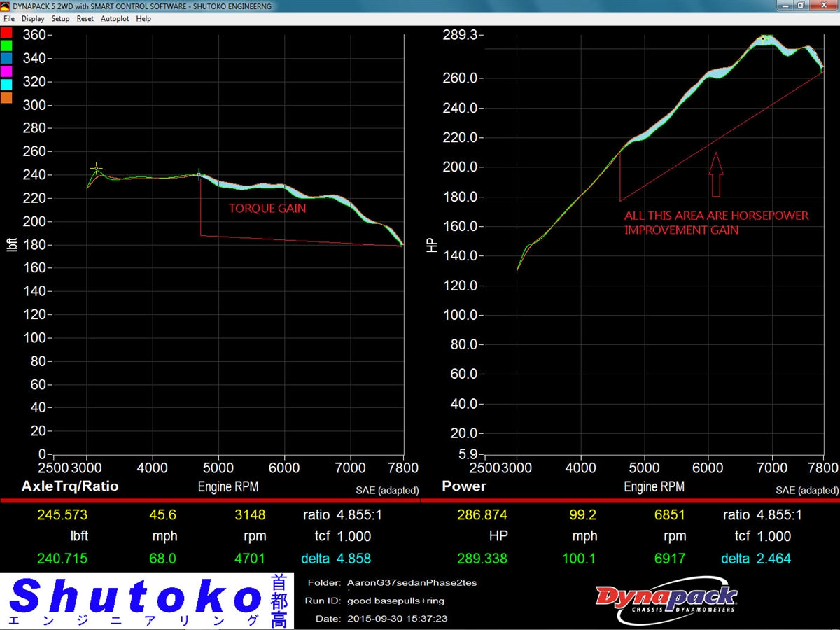Click the AxleTrq/Ratio graph title
This screenshot has height=630, width=840.
[70, 486]
